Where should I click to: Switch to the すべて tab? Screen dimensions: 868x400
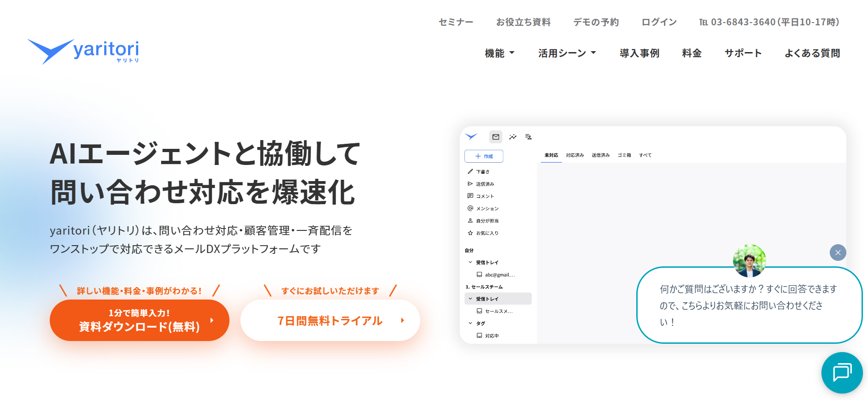pos(645,155)
